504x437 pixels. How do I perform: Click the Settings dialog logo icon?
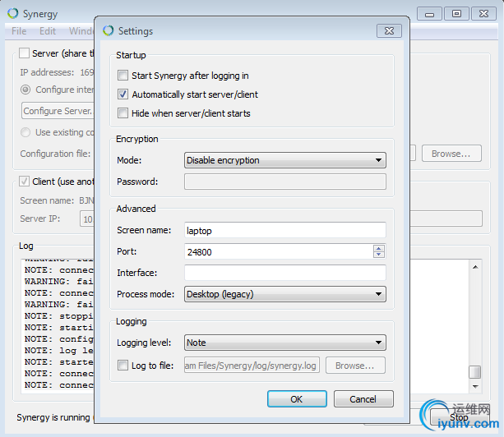109,30
